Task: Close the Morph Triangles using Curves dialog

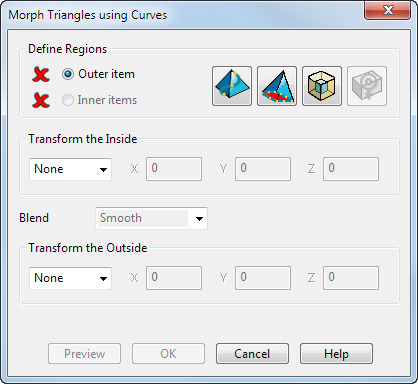Action: click(x=388, y=10)
